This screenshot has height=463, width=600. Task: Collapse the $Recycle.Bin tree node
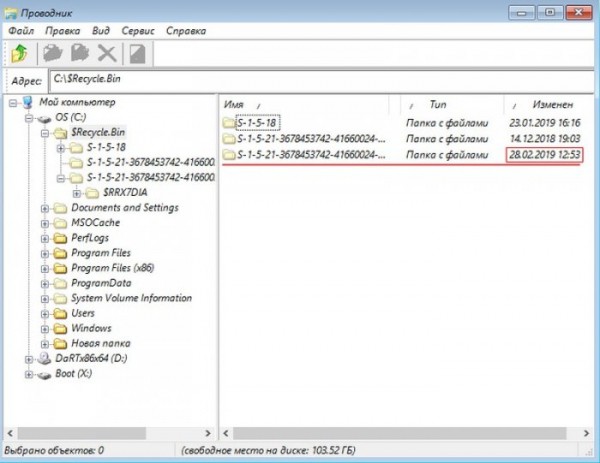click(45, 133)
